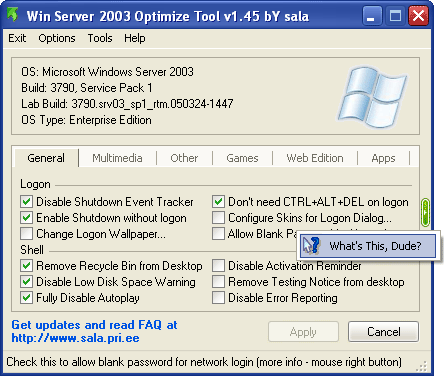Check Disable Activation Reminder
444x376 pixels.
coord(218,266)
